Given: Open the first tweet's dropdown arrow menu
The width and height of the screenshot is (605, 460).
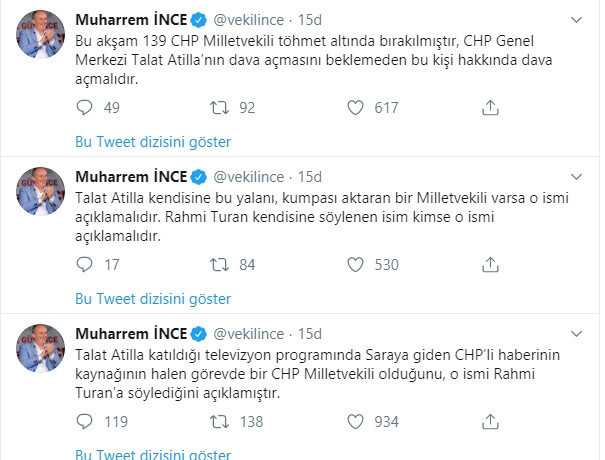Looking at the screenshot, I should coord(582,19).
